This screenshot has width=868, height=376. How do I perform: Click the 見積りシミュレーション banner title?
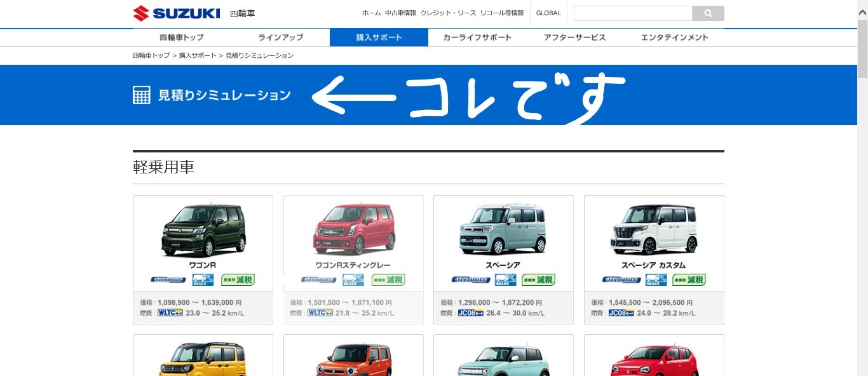tap(224, 95)
